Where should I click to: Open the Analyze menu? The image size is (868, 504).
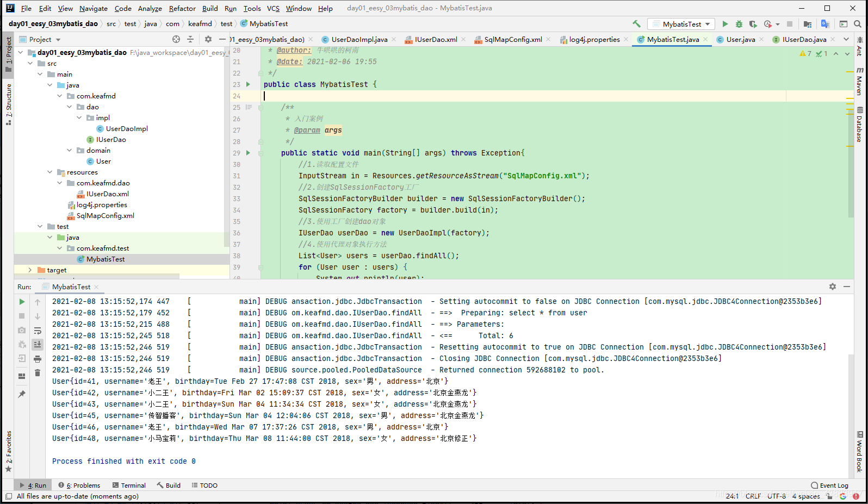[150, 8]
